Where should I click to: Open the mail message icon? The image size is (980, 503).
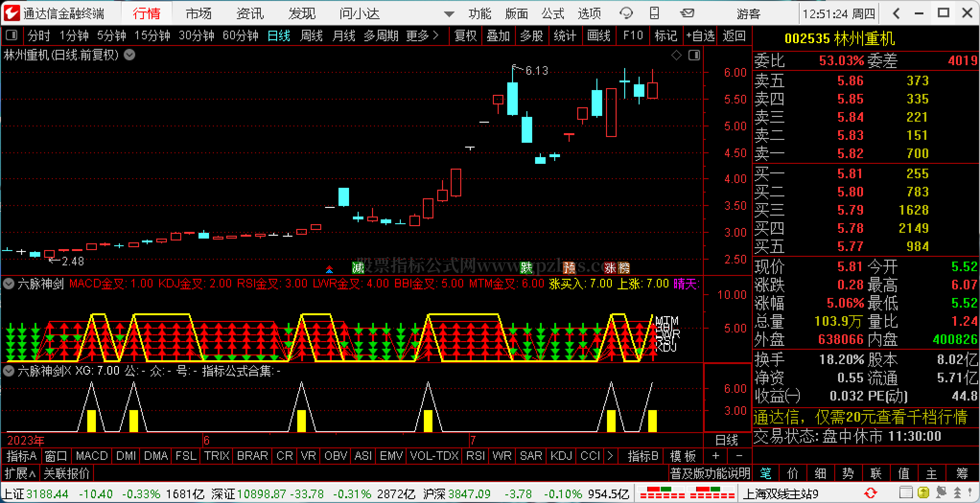pyautogui.click(x=687, y=13)
